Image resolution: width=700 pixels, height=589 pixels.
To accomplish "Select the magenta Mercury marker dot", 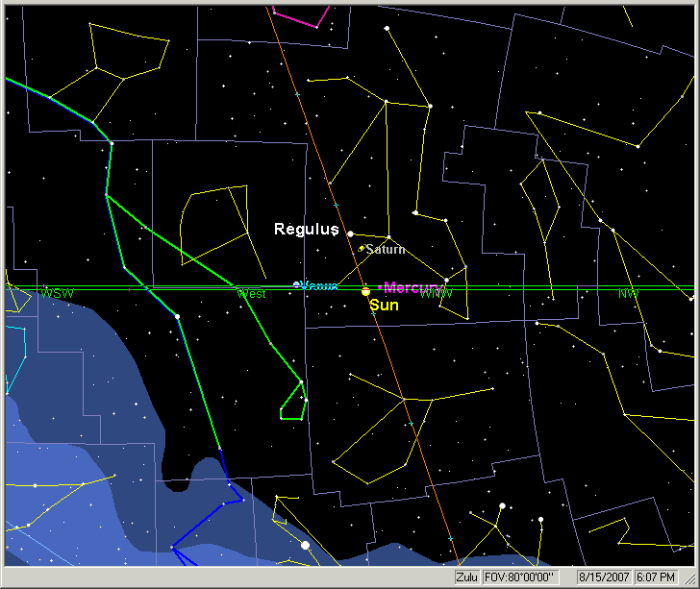I will (x=381, y=287).
